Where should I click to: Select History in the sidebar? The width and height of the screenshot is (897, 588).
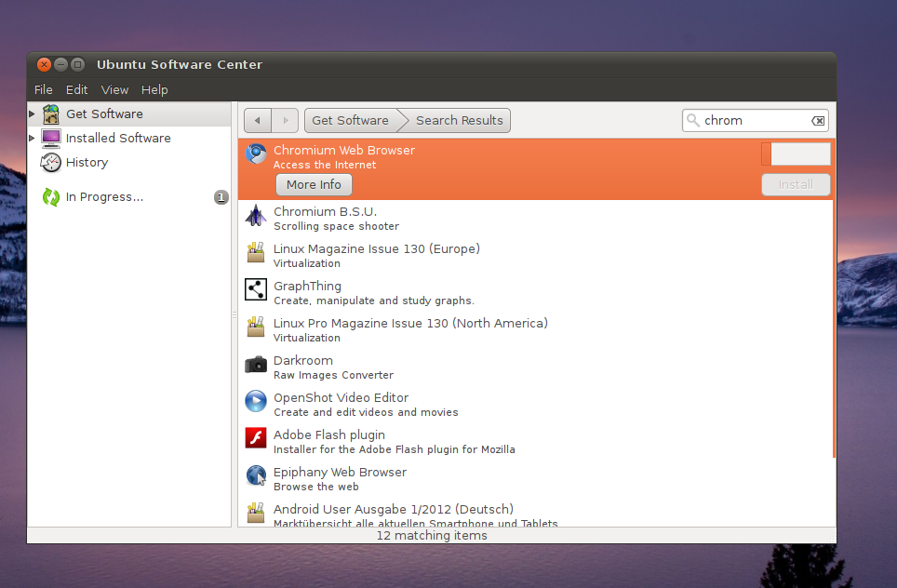[129, 163]
